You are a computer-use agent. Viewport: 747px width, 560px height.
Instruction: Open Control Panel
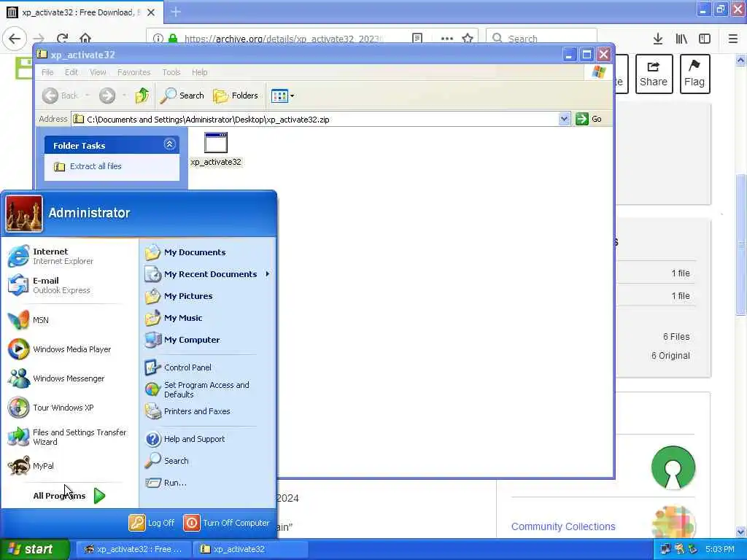click(178, 367)
